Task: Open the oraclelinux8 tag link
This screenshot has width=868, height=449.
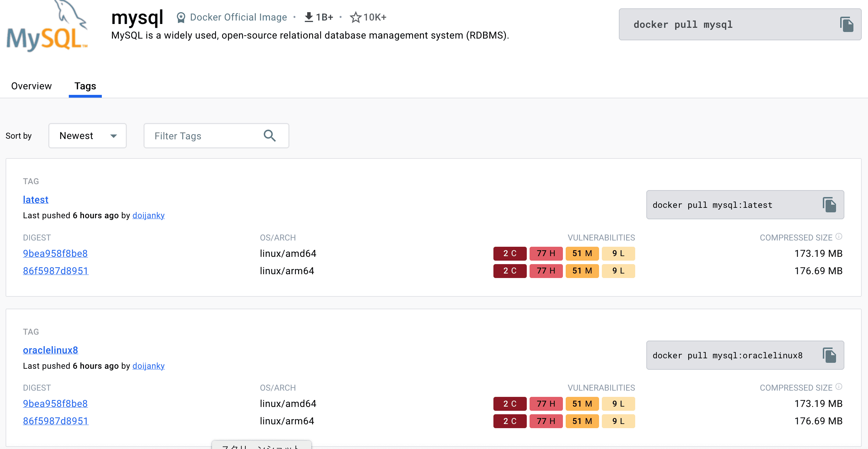Action: click(x=50, y=350)
